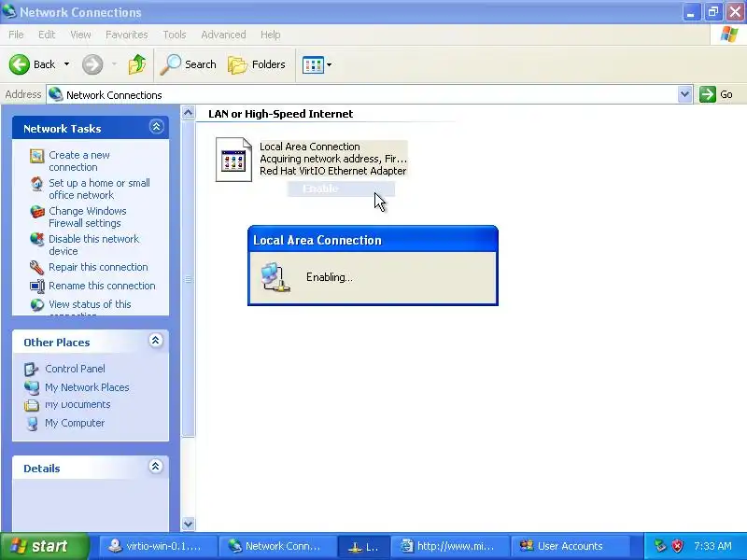This screenshot has height=560, width=747.
Task: Select the Local Area Connection icon
Action: (x=233, y=160)
